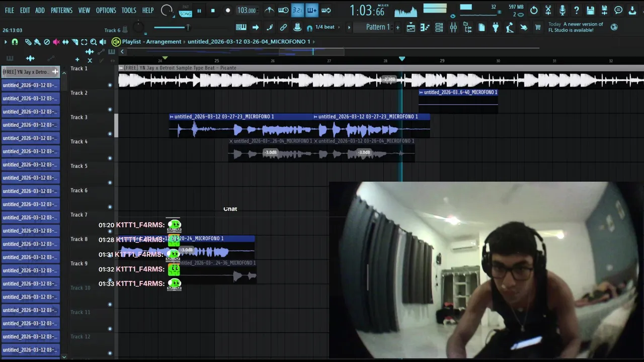Open the EDIT menu
Screen dimensions: 644x362
click(x=25, y=10)
